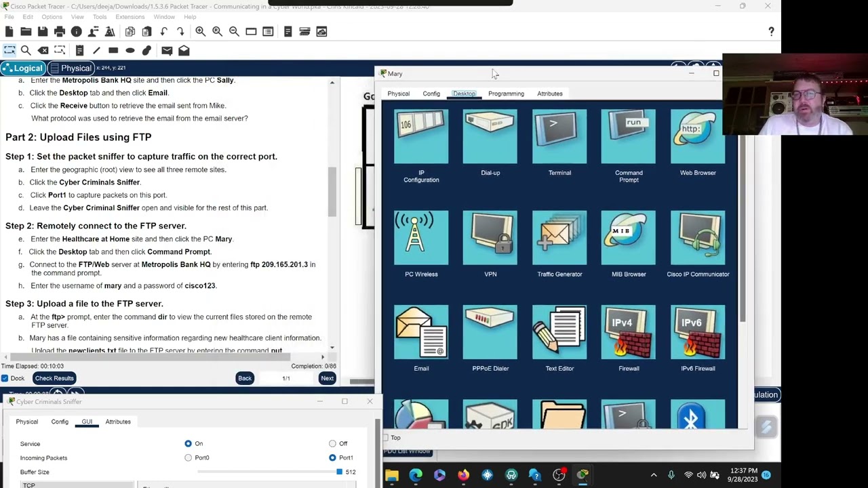Select the Draw Line tool
The height and width of the screenshot is (488, 868).
[x=96, y=50]
